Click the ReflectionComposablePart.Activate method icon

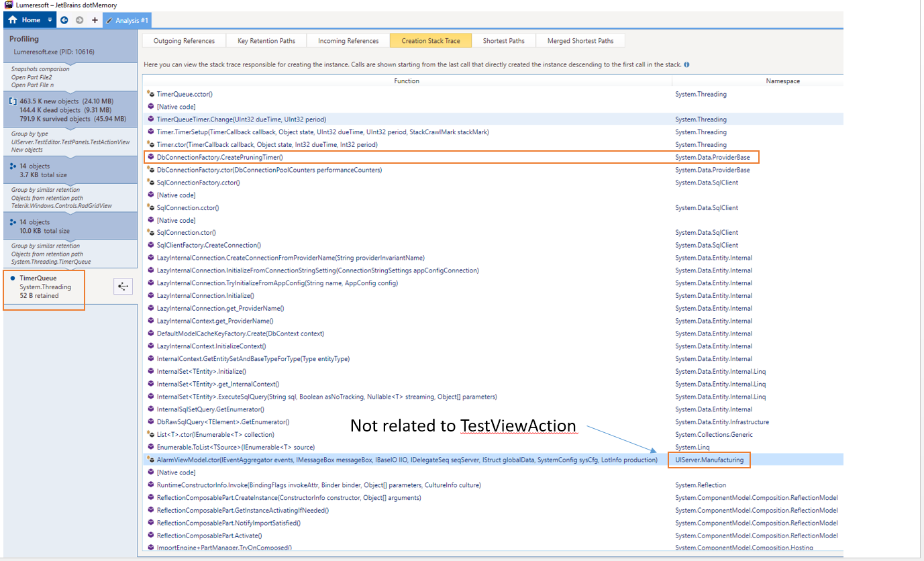[x=151, y=535]
